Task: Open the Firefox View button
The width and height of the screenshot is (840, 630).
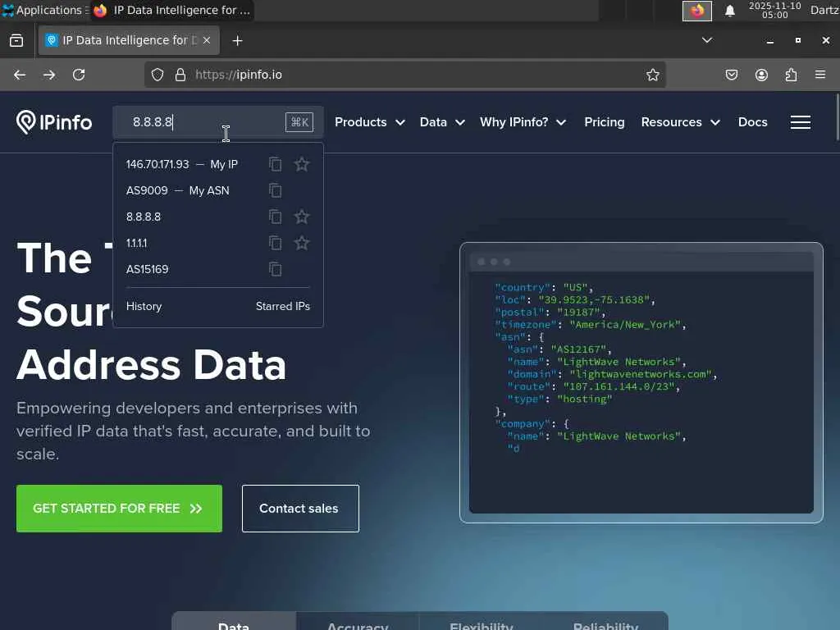Action: 16,41
